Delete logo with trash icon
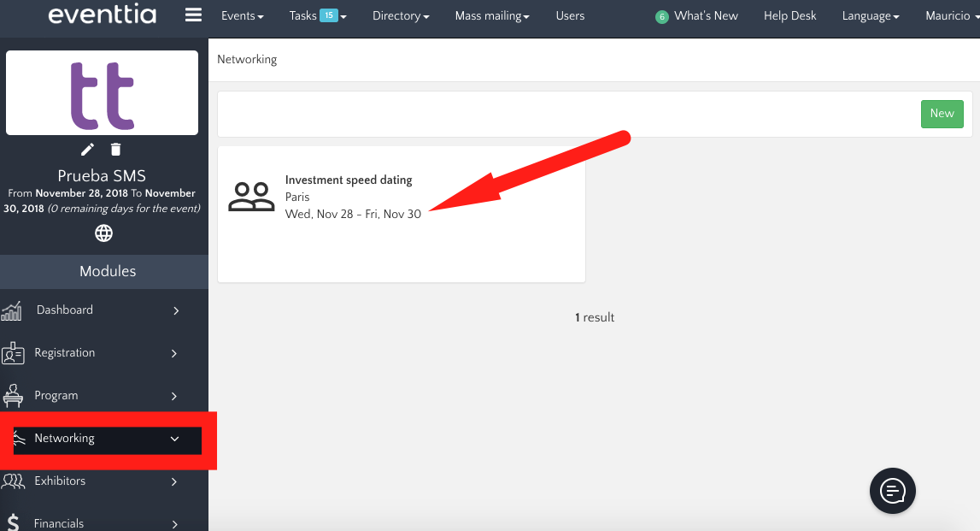 (x=116, y=150)
